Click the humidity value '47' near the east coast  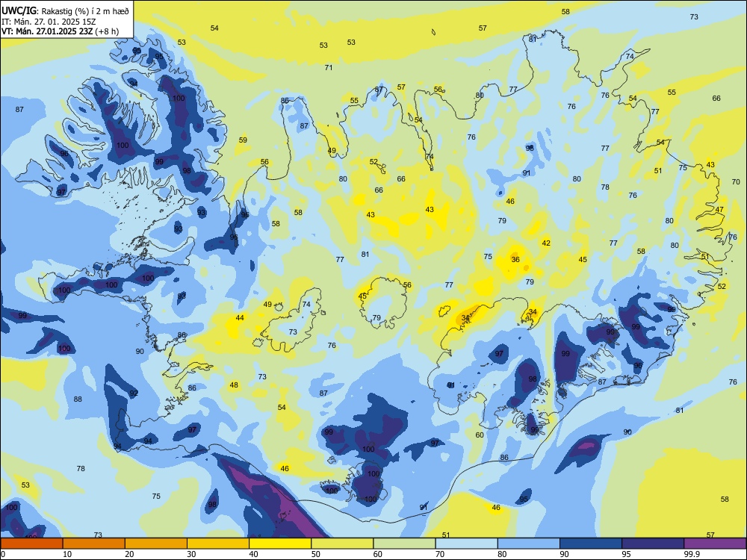(719, 210)
